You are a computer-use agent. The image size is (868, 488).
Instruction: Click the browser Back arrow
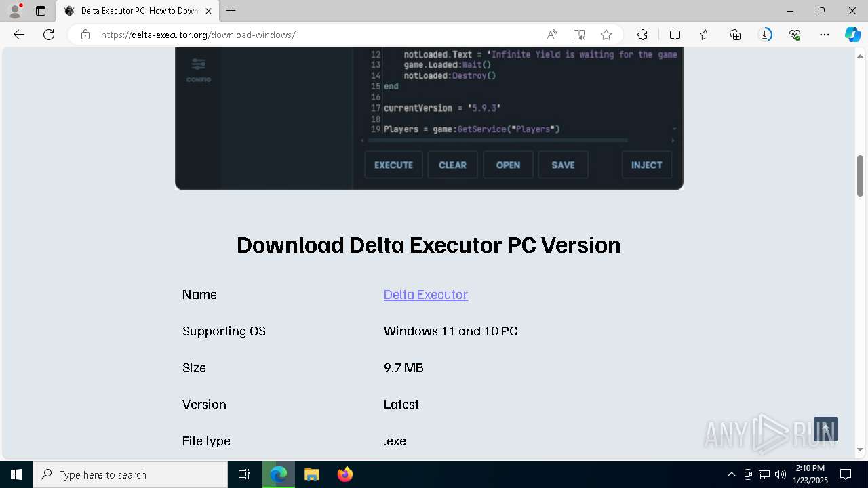click(x=19, y=35)
